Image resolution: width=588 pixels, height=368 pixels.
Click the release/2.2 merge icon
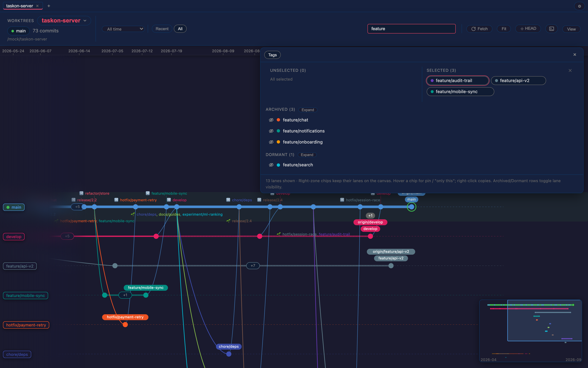click(73, 200)
